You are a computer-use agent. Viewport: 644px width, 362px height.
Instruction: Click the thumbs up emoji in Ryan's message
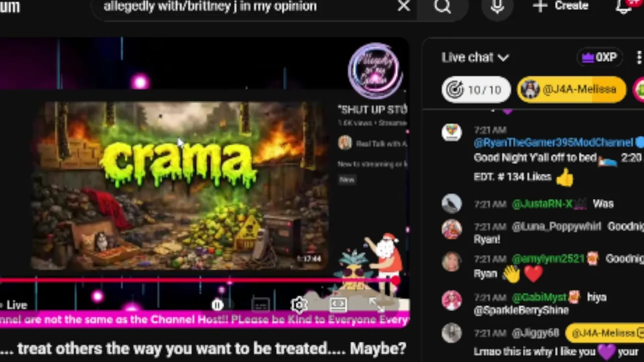tap(565, 177)
